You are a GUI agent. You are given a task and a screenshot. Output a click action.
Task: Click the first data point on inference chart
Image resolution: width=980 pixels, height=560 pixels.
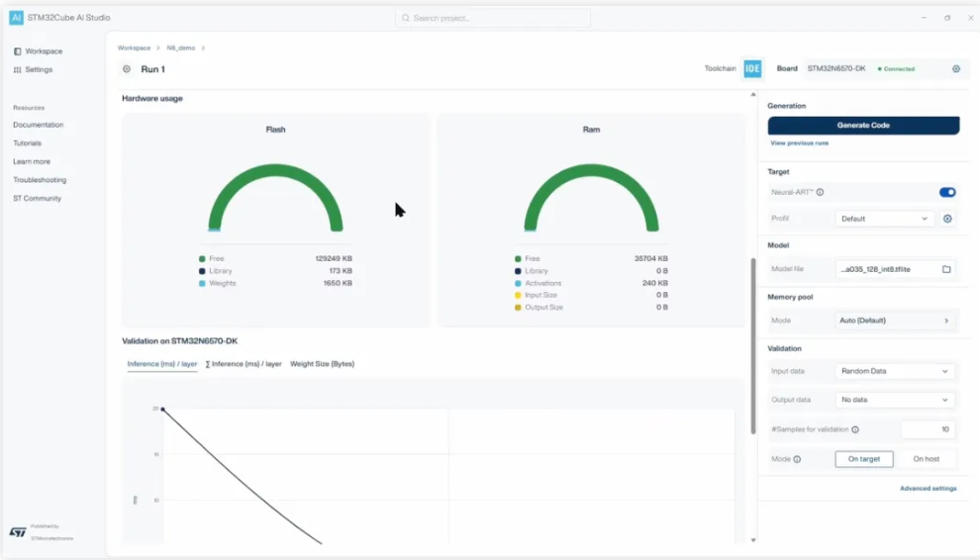point(162,410)
